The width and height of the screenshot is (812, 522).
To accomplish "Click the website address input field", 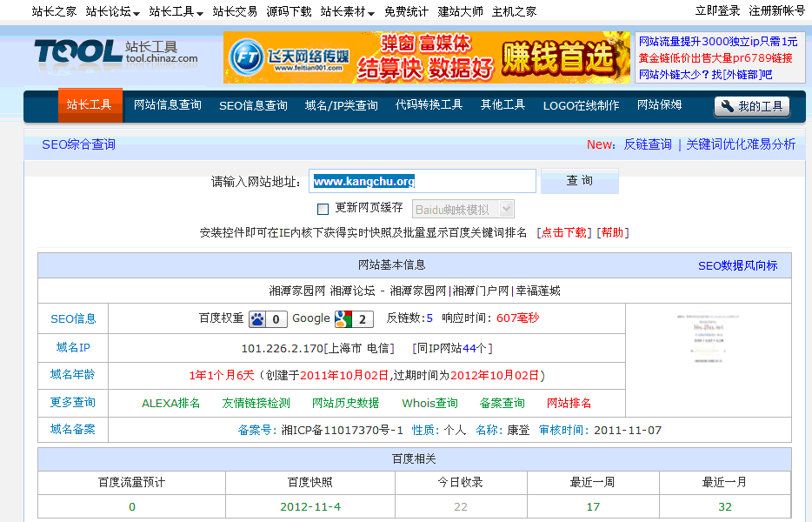I will coord(422,181).
